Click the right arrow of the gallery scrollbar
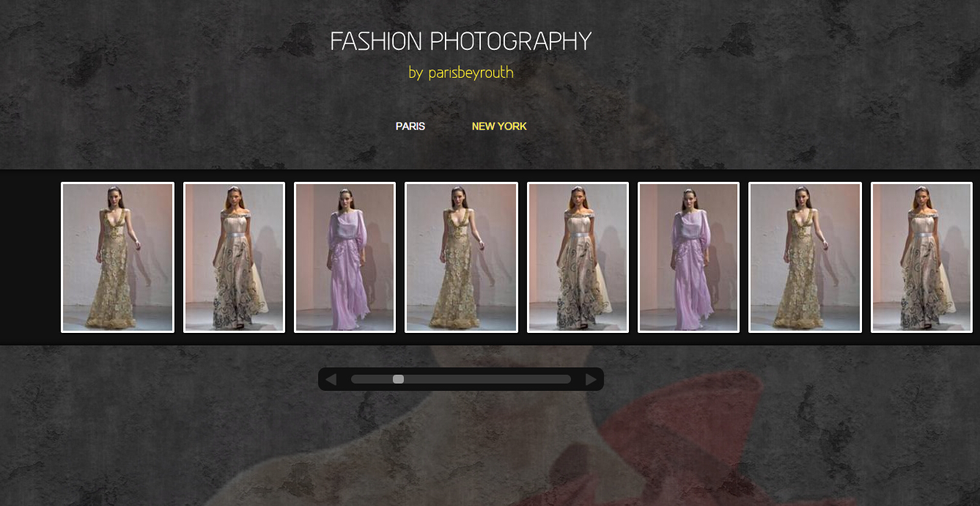The image size is (980, 506). tap(591, 379)
